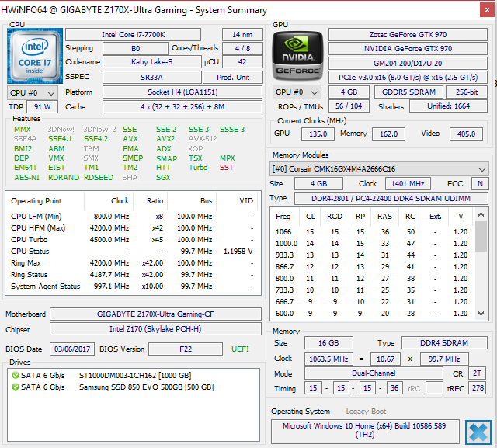Click the CPU Turbo operating point row
This screenshot has width=497, height=448.
pos(133,240)
